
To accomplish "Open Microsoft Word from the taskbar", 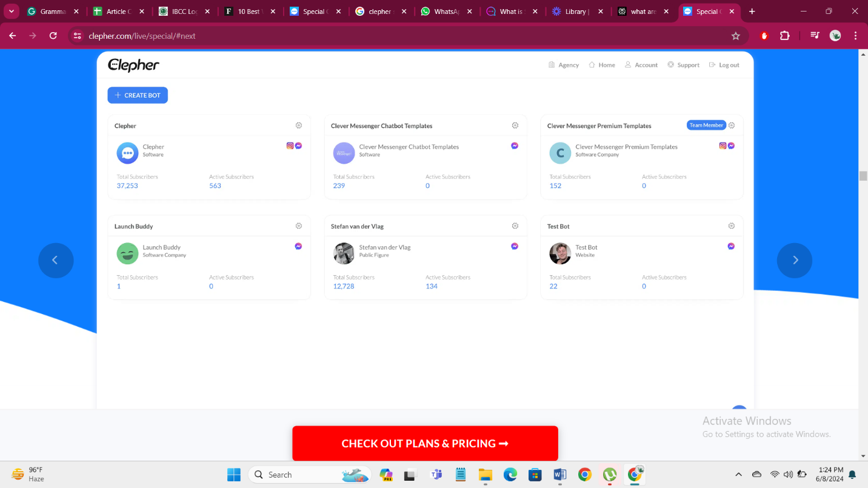I will click(559, 475).
